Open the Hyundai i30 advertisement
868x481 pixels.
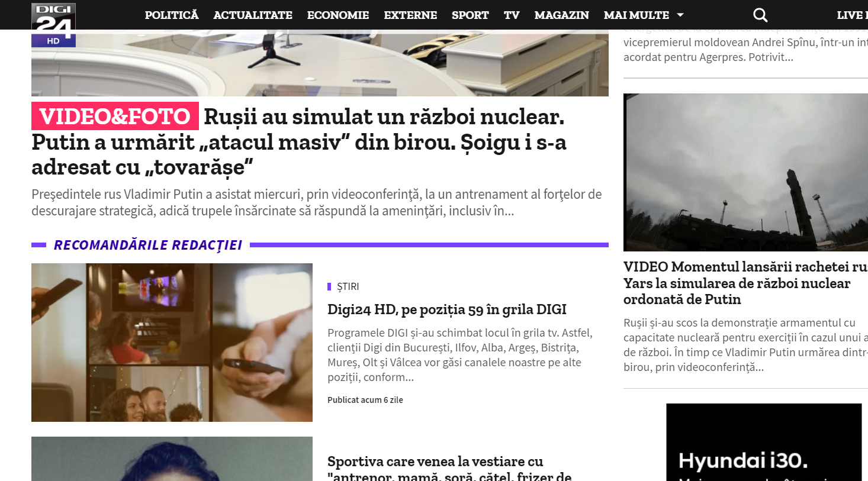coord(764,442)
